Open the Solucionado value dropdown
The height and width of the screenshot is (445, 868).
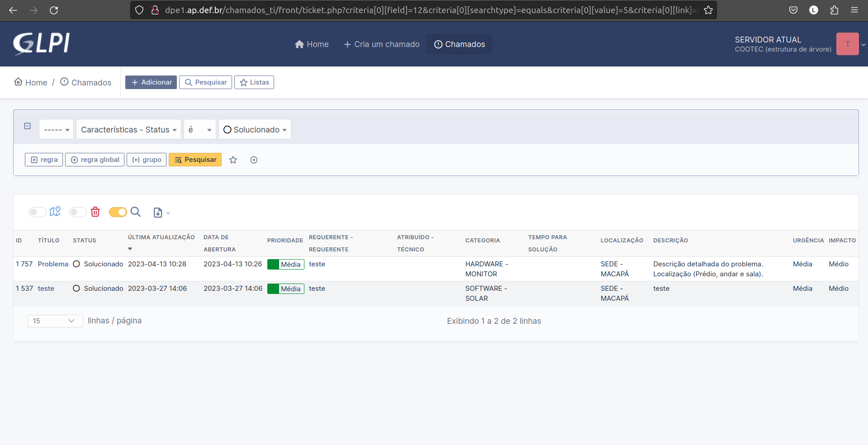click(255, 130)
